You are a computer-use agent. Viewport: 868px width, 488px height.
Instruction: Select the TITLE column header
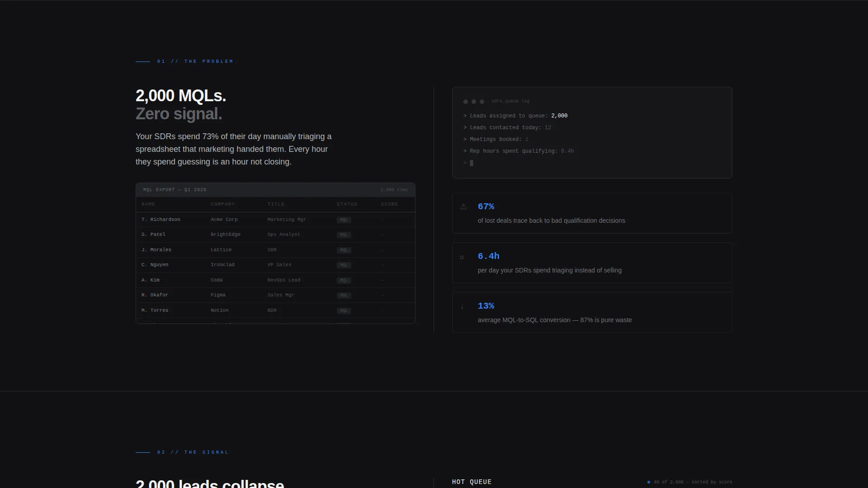pos(276,204)
